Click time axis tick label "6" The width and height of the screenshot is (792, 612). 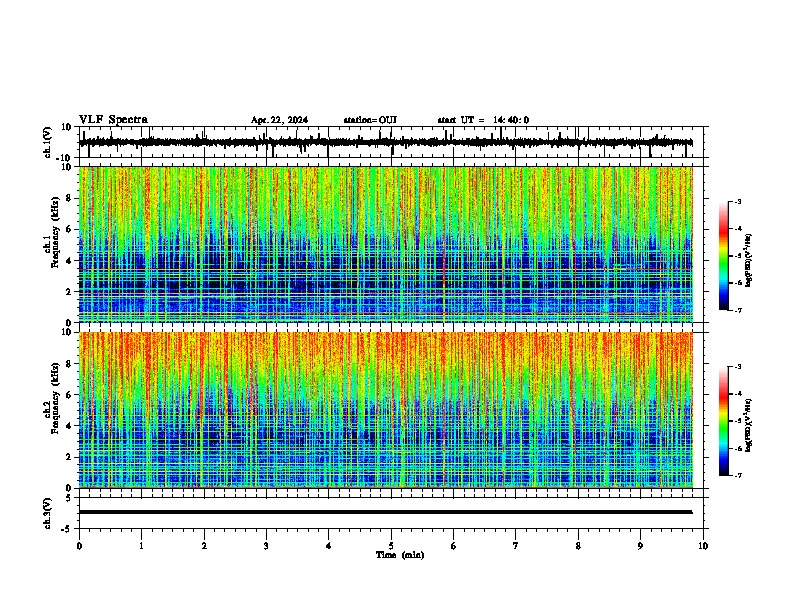pos(454,546)
